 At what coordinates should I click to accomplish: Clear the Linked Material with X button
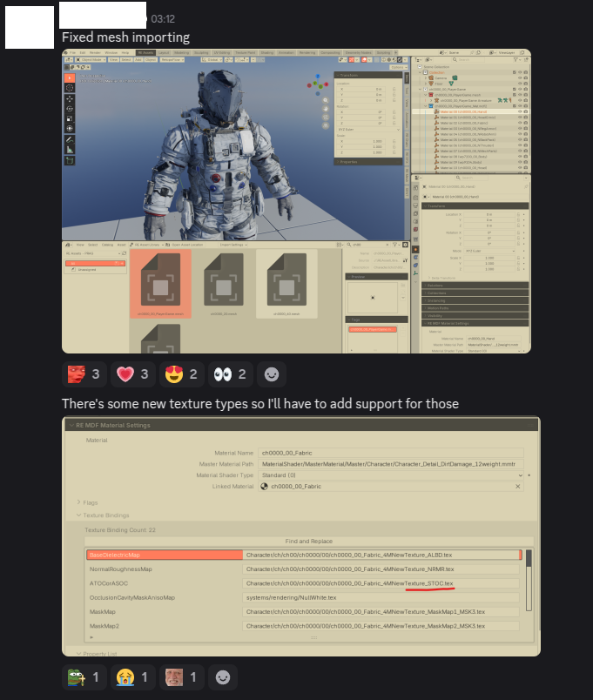coord(517,486)
